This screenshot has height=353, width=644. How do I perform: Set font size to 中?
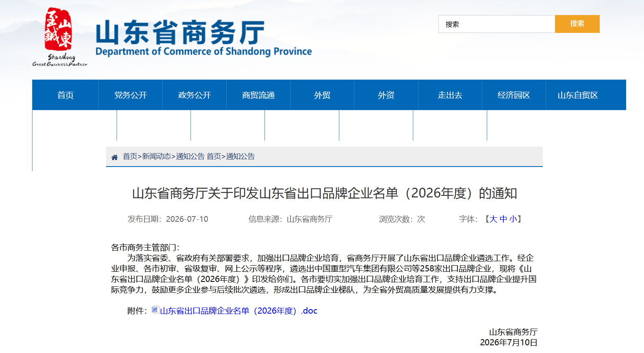[503, 219]
